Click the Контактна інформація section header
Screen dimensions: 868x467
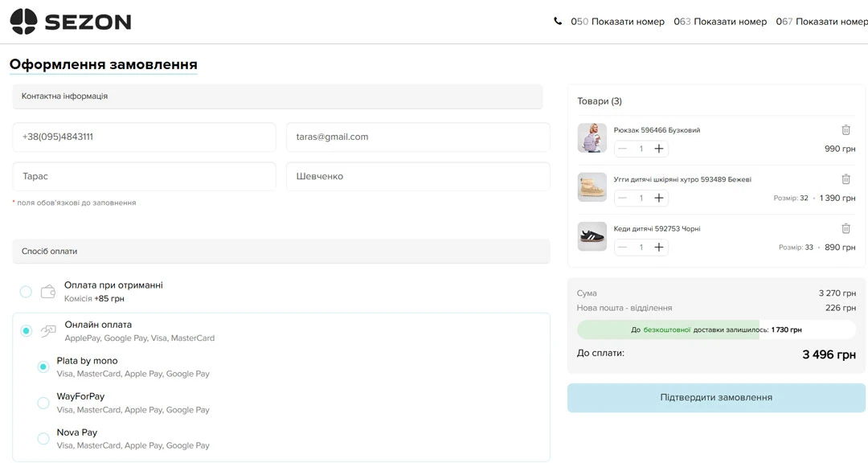tap(277, 96)
